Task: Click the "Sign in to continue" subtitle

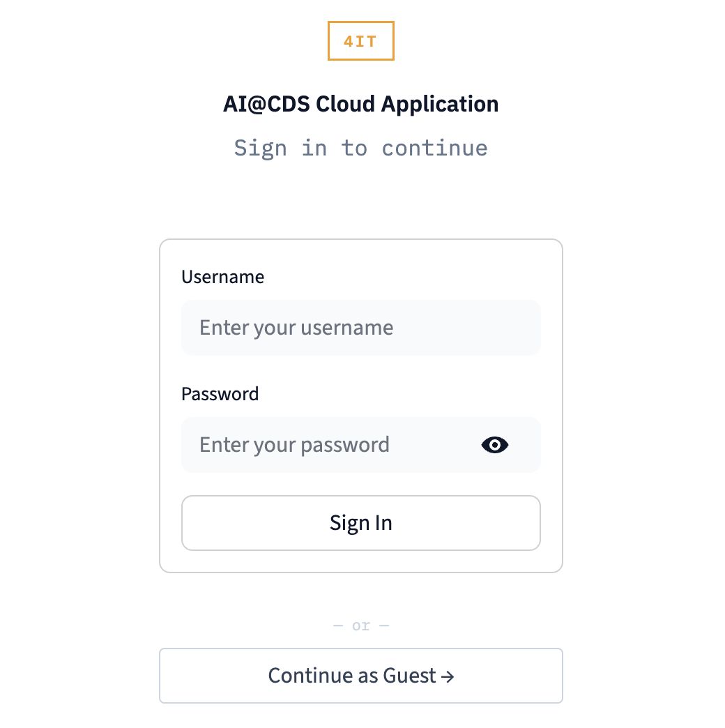Action: coord(360,148)
